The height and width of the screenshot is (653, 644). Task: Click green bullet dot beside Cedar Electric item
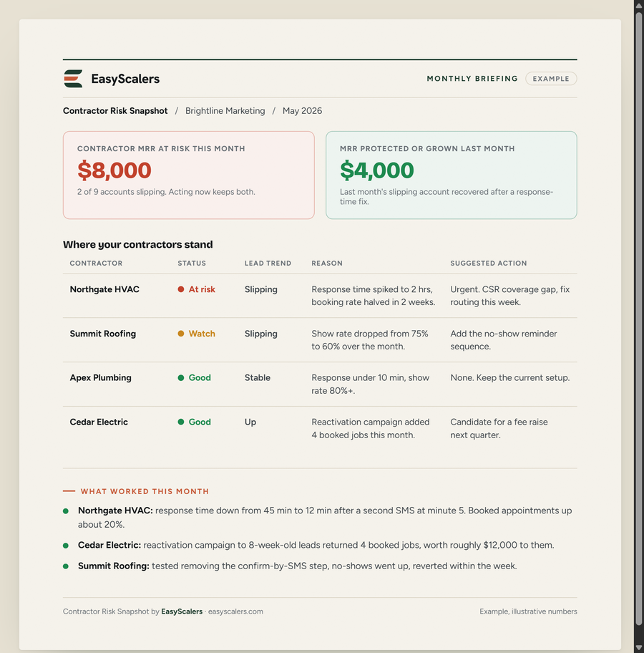click(66, 546)
